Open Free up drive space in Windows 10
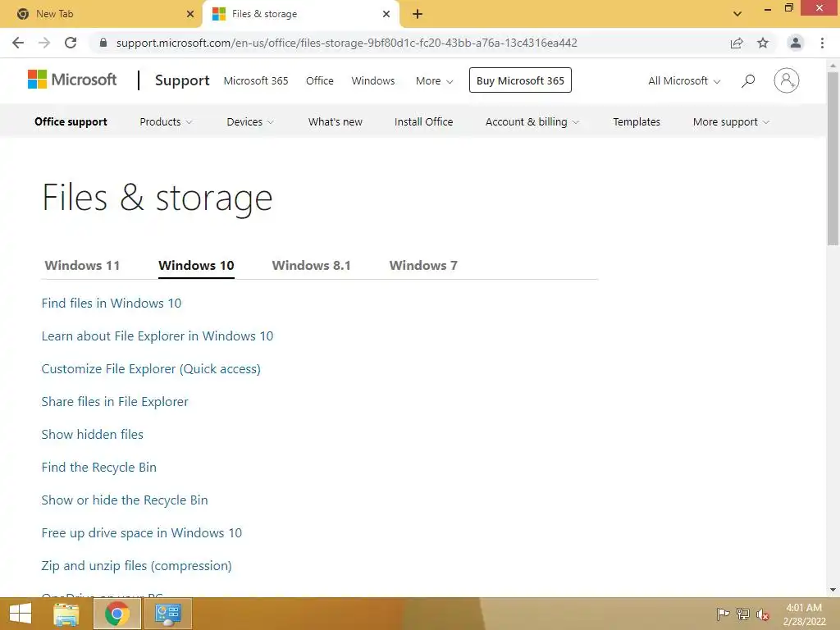The height and width of the screenshot is (630, 840). 141,533
